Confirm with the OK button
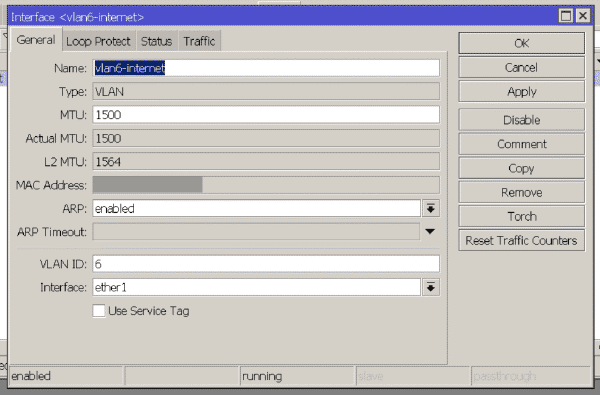 point(522,43)
